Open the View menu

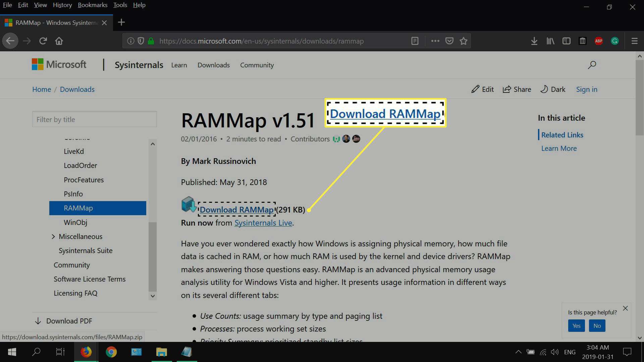(x=40, y=5)
